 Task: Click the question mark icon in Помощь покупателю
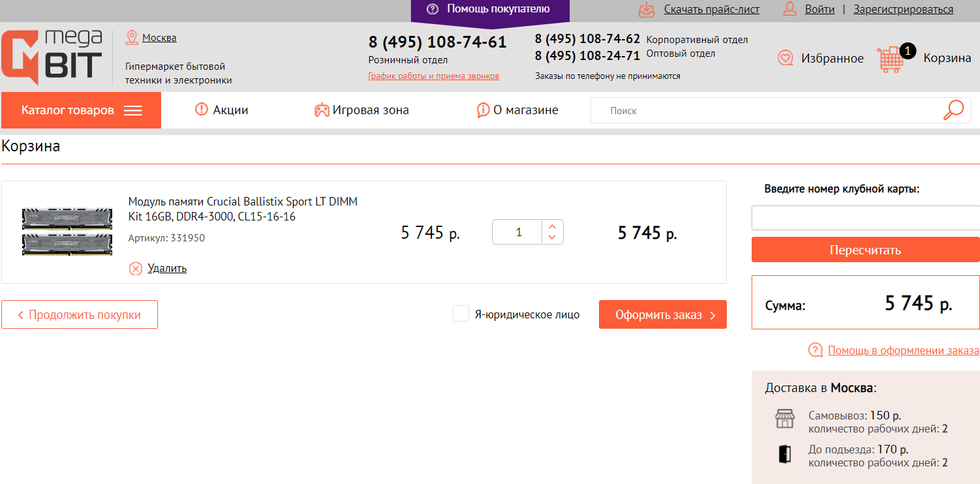point(432,9)
